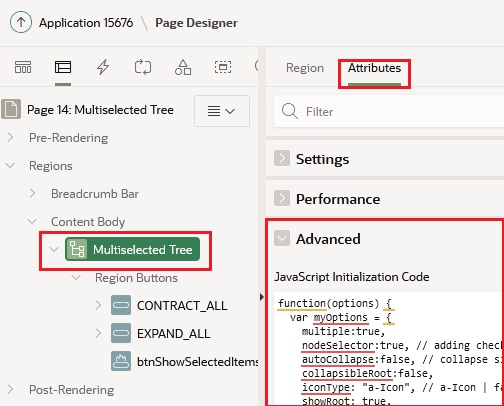The height and width of the screenshot is (406, 504).
Task: Click the Settings section heading
Action: pyautogui.click(x=322, y=159)
